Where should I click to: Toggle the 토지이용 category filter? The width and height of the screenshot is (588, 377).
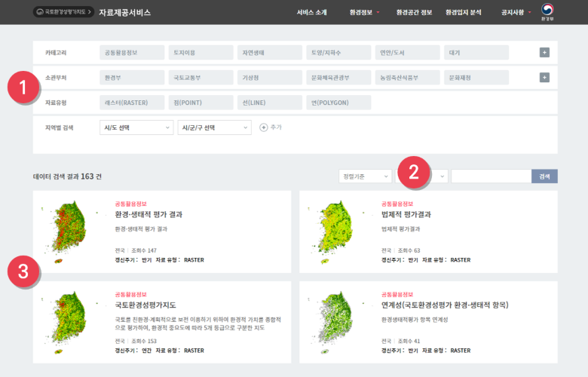[x=201, y=53]
